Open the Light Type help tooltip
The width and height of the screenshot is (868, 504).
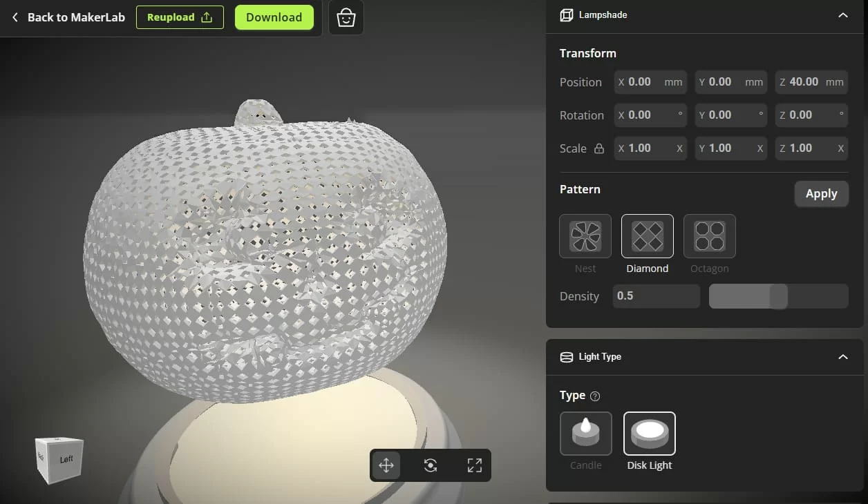coord(595,396)
